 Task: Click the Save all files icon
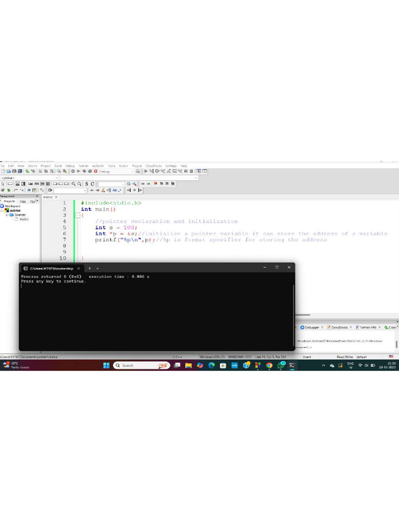20,171
